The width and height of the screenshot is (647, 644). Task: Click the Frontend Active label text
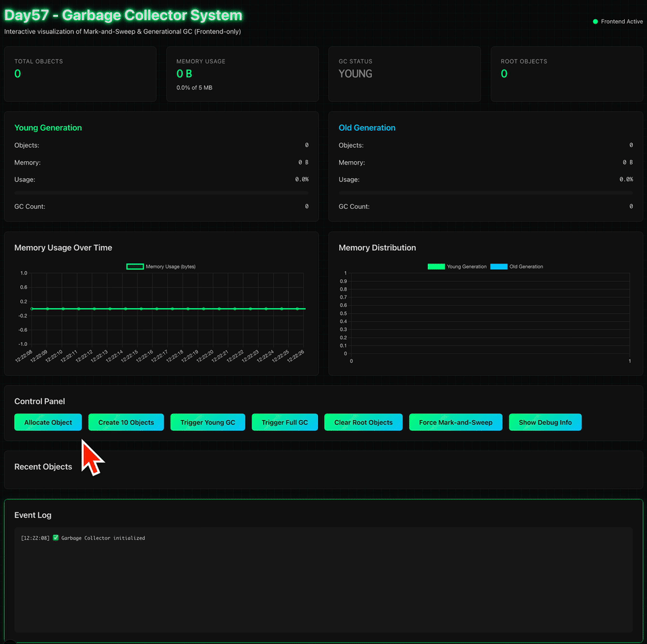click(622, 22)
